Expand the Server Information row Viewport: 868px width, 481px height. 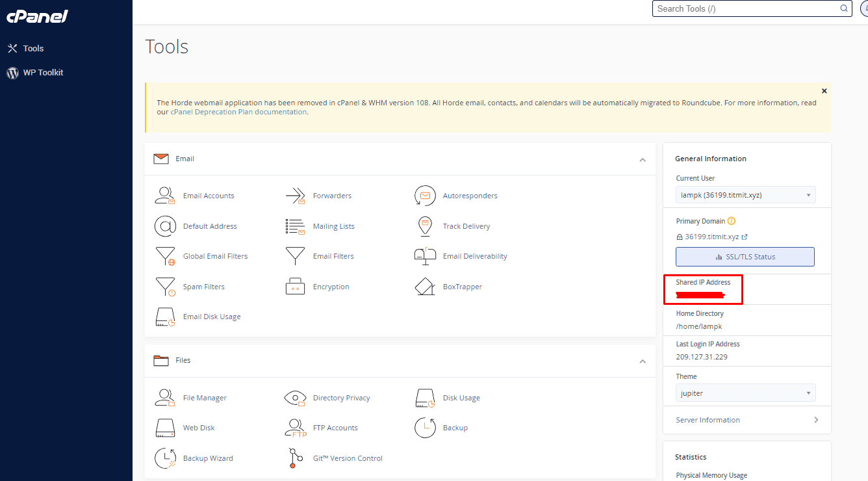coord(747,420)
